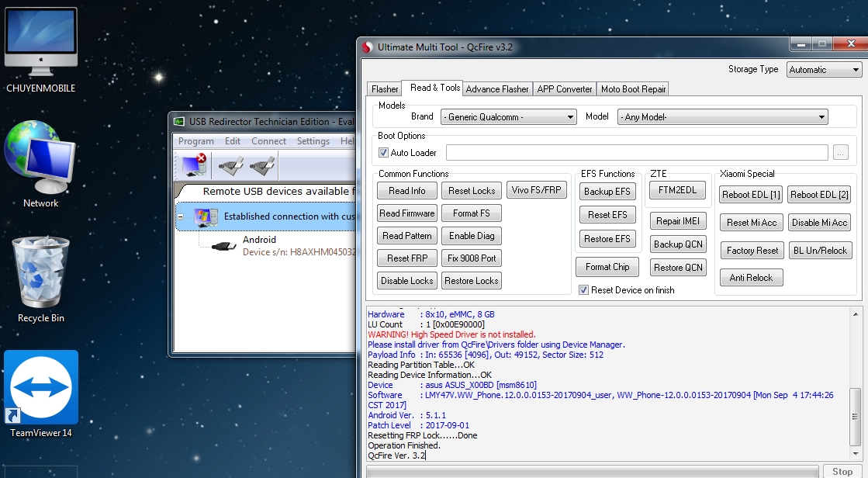
Task: Switch to the Advance Flasher tab
Action: 497,88
